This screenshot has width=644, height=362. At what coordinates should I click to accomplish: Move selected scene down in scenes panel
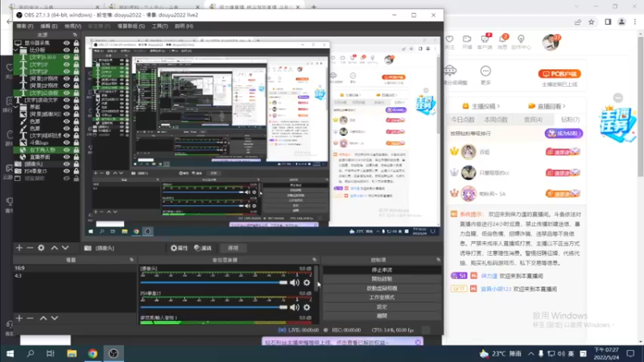point(55,318)
